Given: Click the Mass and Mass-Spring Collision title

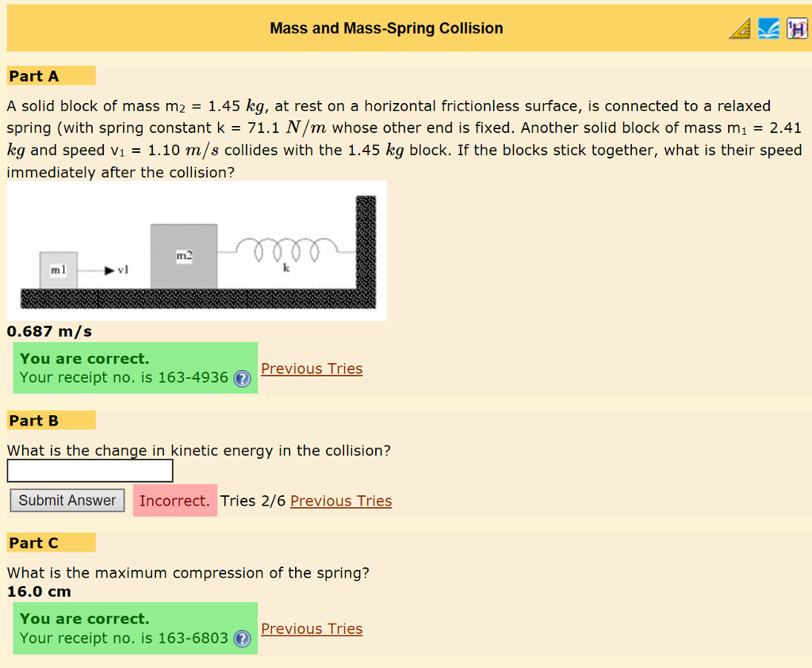Looking at the screenshot, I should click(x=386, y=28).
